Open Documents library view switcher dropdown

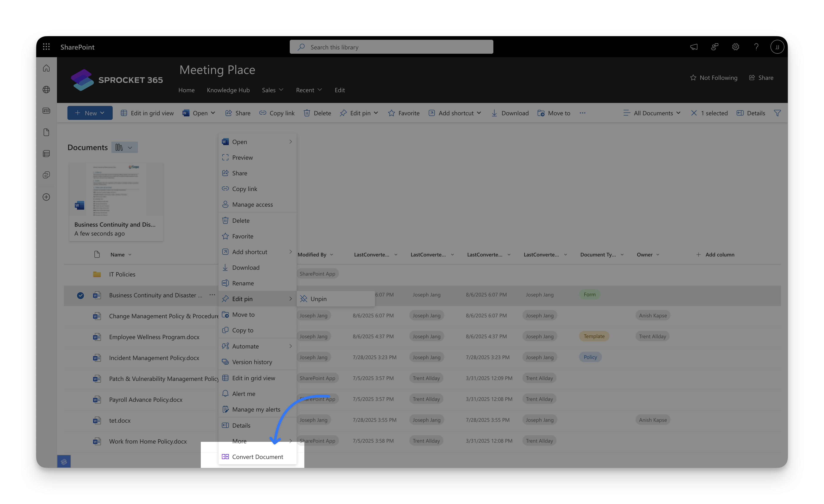(124, 147)
